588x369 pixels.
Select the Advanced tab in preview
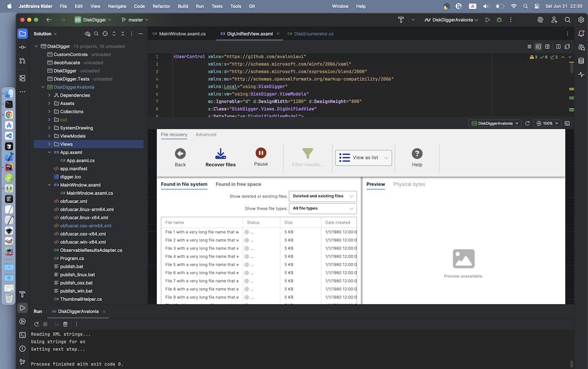pos(206,135)
